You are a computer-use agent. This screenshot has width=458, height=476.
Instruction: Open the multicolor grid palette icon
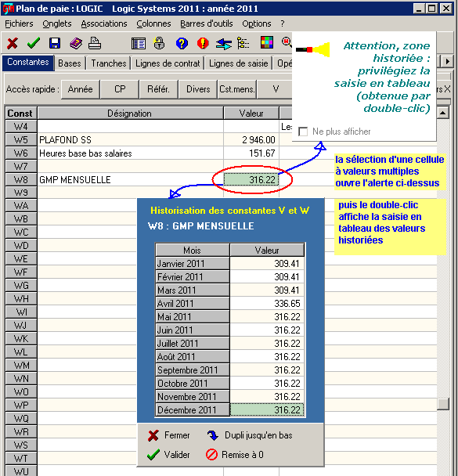[x=267, y=42]
